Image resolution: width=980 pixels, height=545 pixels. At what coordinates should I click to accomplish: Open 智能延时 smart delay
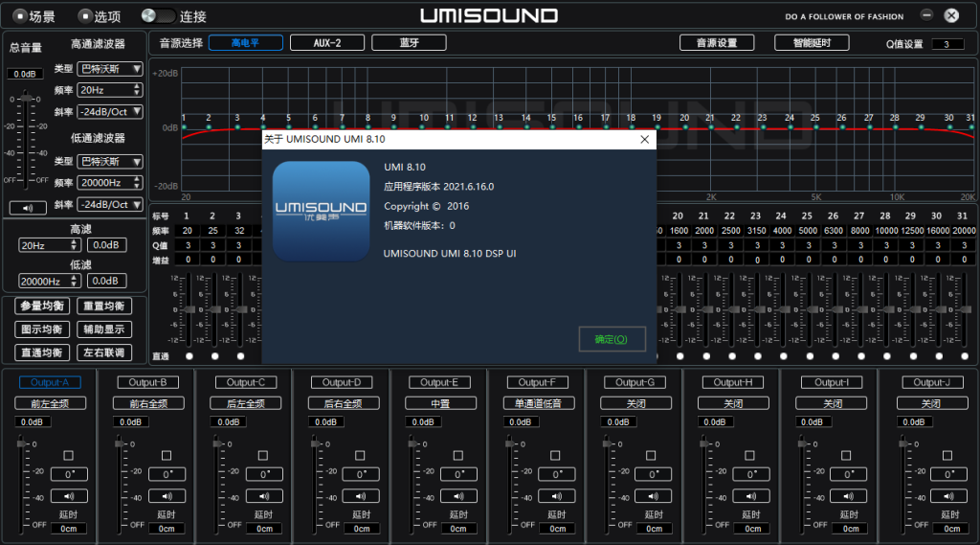click(812, 42)
